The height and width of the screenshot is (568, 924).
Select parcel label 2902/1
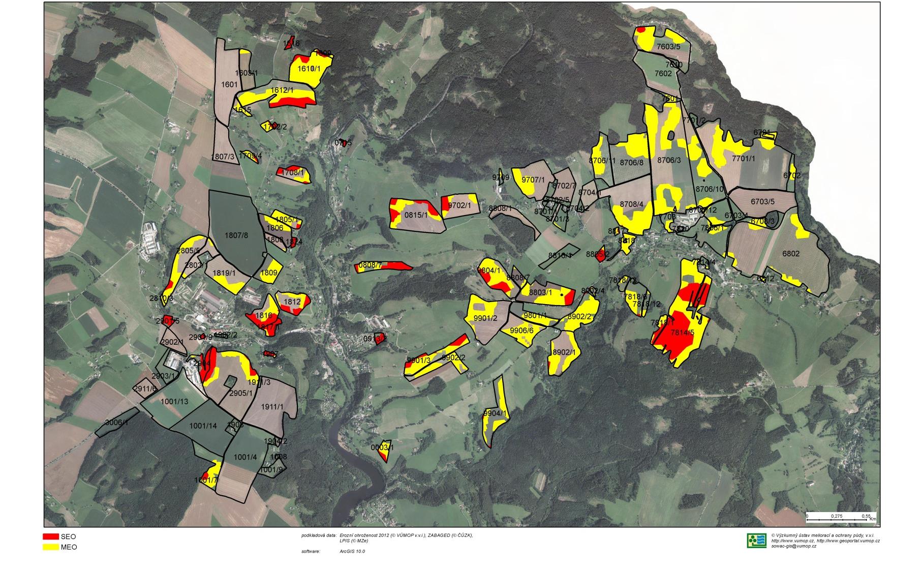(x=172, y=342)
